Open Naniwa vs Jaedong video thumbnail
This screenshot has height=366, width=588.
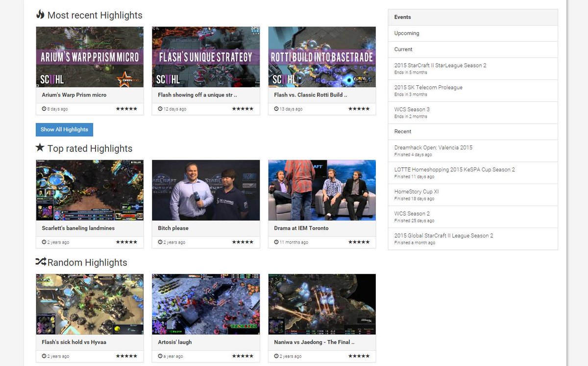tap(322, 304)
